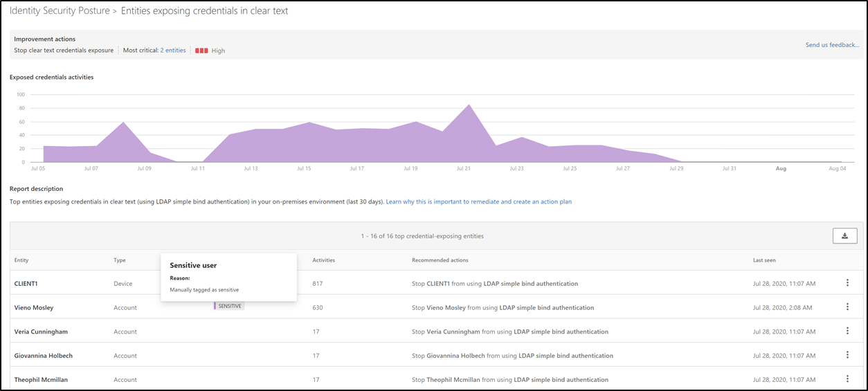Click the SENSITIVE tag on Vieno Mosley
Viewport: 868px width, 391px height.
pos(229,306)
